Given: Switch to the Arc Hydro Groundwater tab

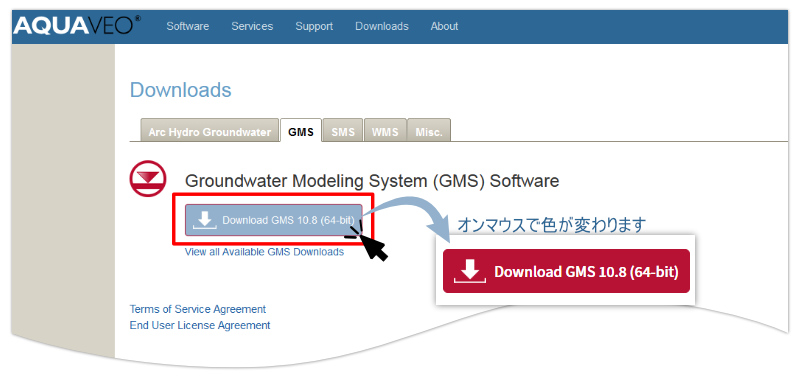Looking at the screenshot, I should point(210,132).
